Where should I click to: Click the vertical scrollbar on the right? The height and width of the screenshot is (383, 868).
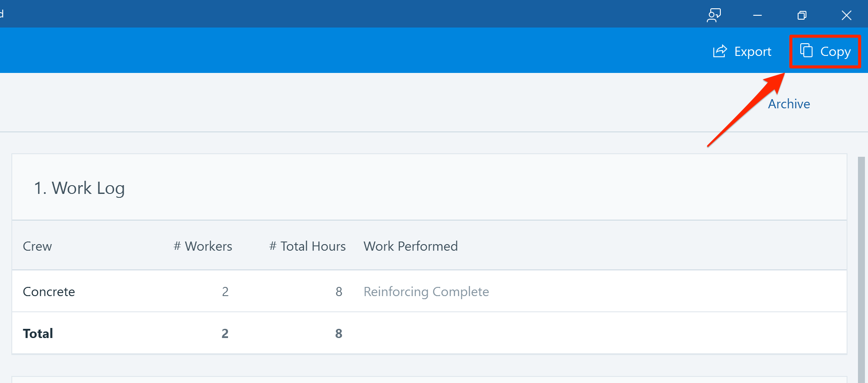tap(861, 269)
